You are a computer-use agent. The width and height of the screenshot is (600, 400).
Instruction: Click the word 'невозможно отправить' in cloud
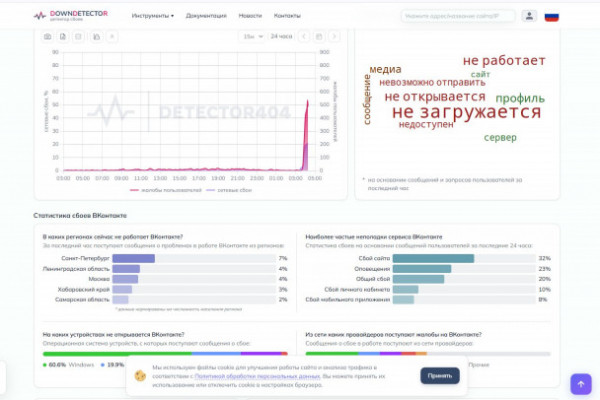pyautogui.click(x=432, y=82)
